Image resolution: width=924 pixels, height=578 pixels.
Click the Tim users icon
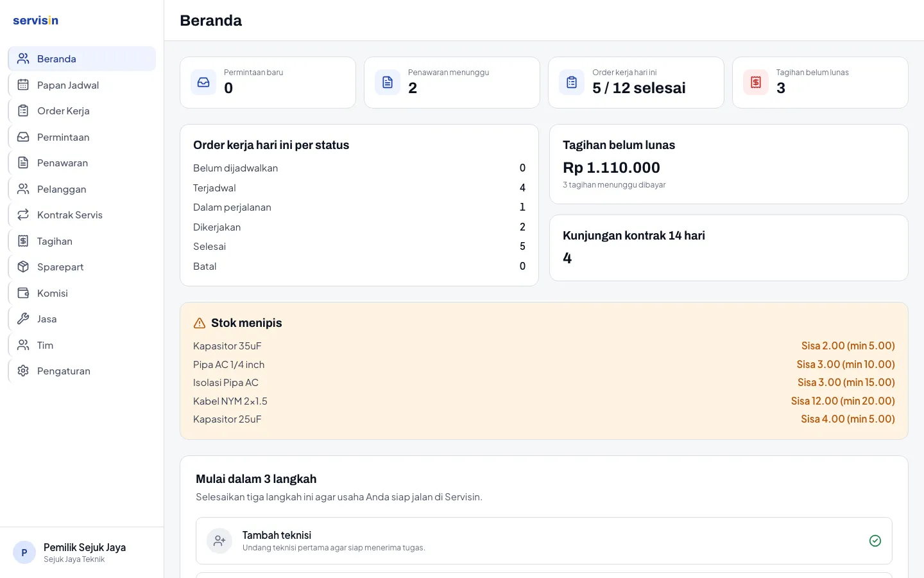coord(23,345)
